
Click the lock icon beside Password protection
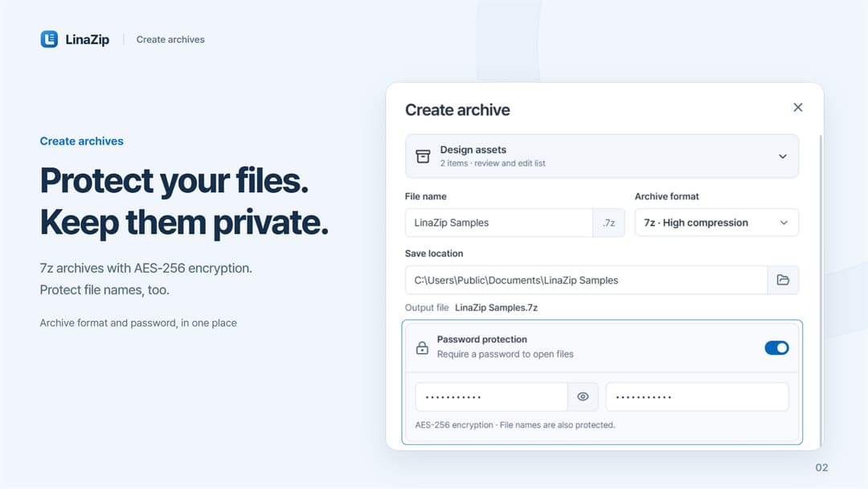[x=422, y=347]
